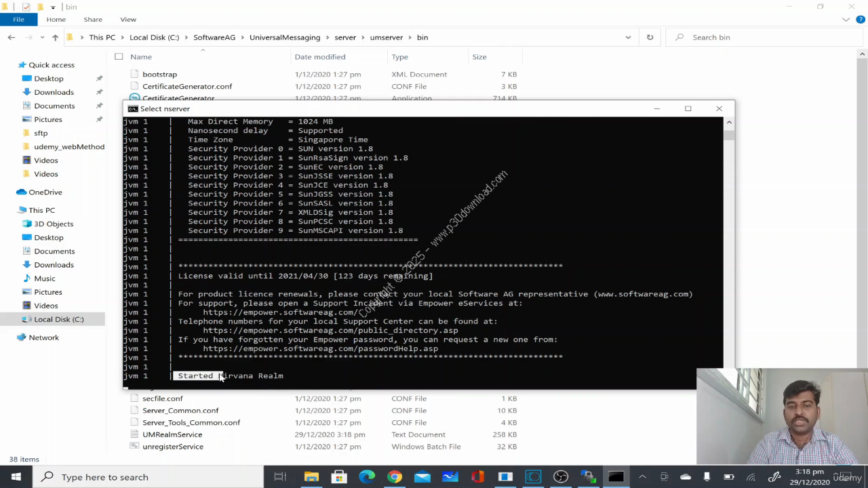Open udemy_webMethod folder in sidebar

pos(69,146)
